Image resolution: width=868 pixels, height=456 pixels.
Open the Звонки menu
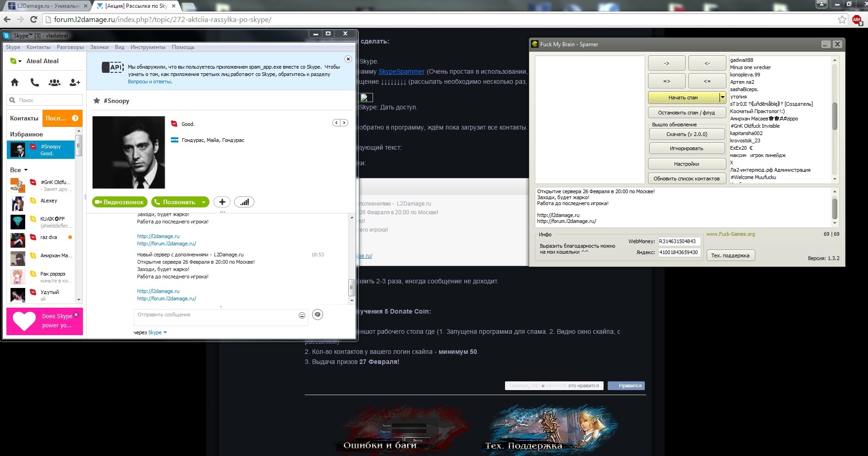99,47
